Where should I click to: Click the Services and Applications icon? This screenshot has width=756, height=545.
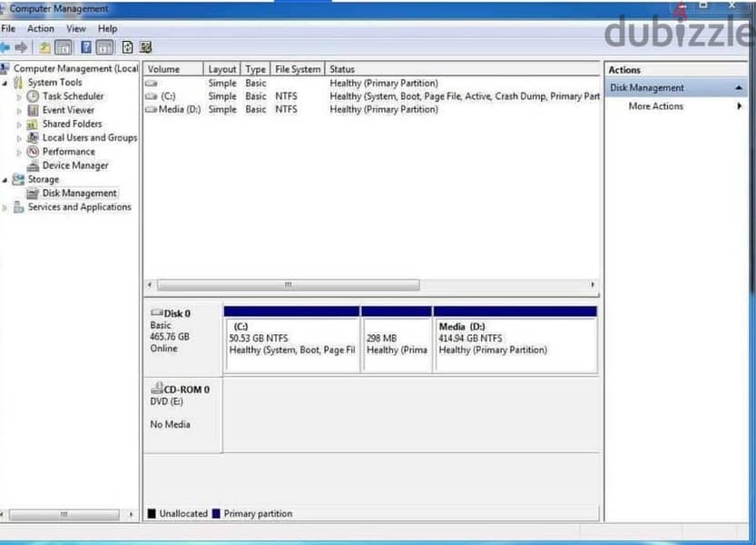[x=18, y=207]
